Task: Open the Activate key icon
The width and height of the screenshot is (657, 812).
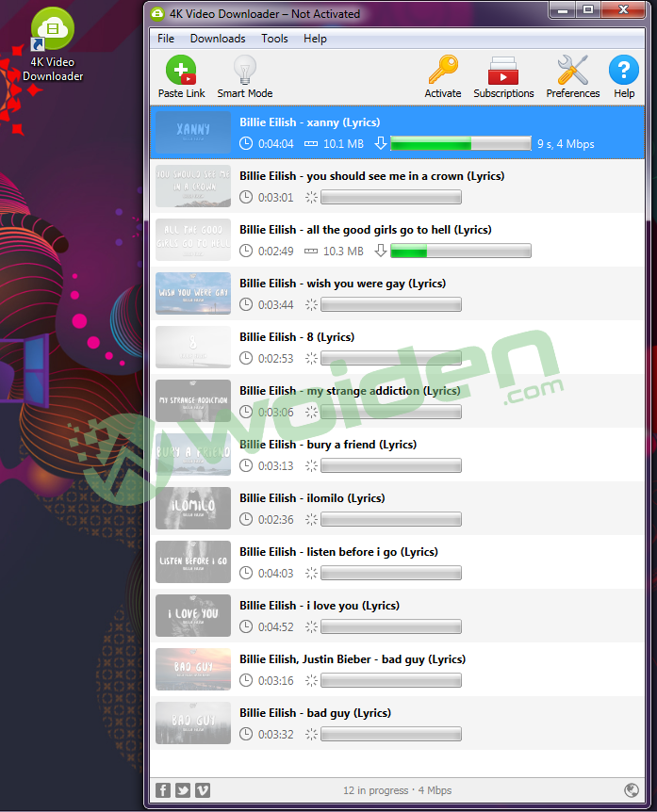Action: pyautogui.click(x=443, y=76)
